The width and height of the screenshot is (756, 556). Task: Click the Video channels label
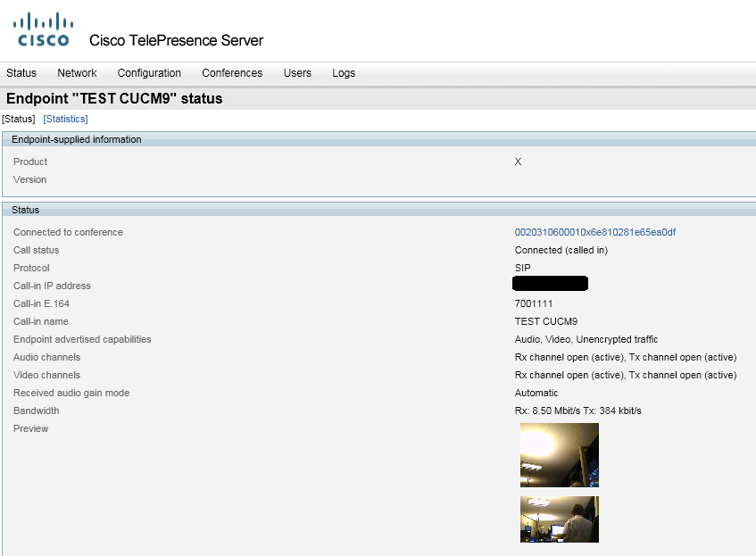(x=46, y=375)
